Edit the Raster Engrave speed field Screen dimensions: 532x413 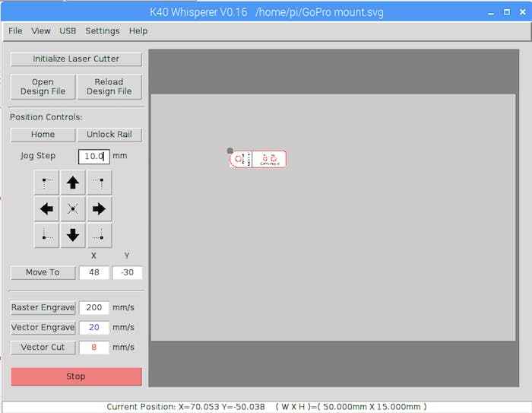tap(94, 308)
